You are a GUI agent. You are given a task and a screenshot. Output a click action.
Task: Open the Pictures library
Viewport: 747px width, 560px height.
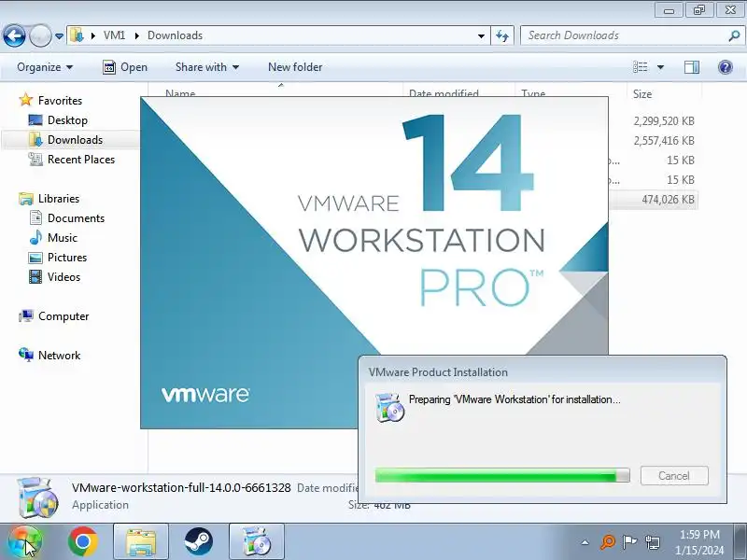coord(66,258)
